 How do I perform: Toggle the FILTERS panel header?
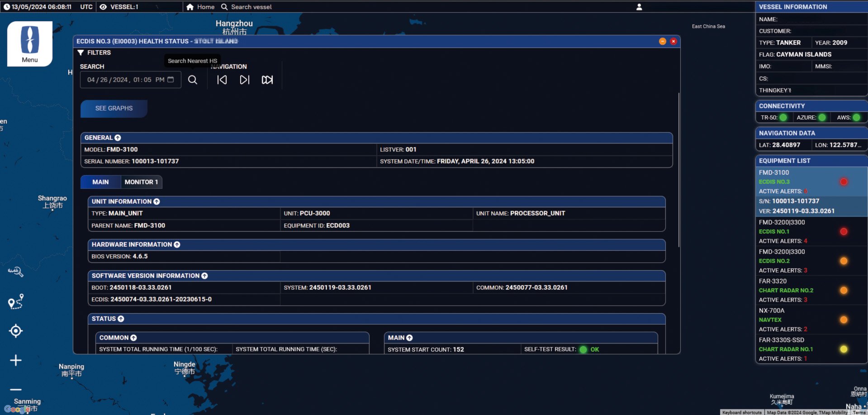tap(94, 53)
